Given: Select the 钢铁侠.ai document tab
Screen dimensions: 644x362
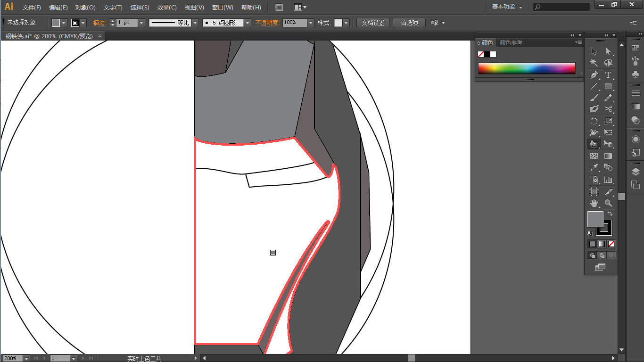Looking at the screenshot, I should coord(50,36).
